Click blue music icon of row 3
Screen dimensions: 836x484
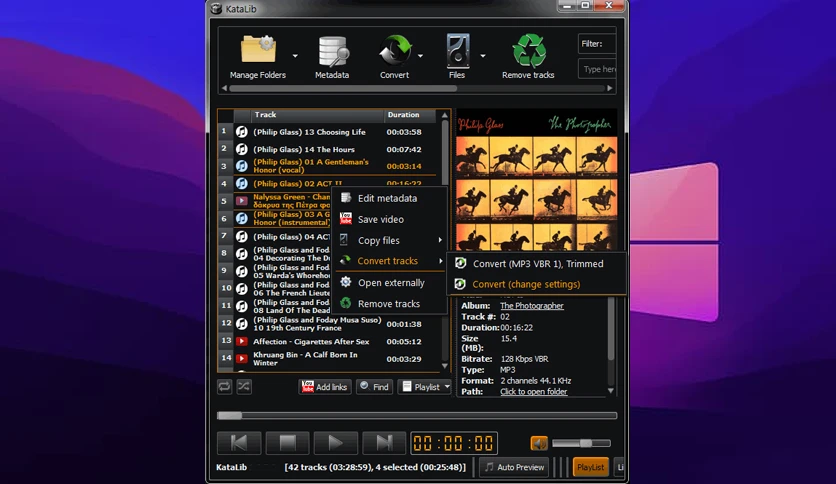point(242,166)
